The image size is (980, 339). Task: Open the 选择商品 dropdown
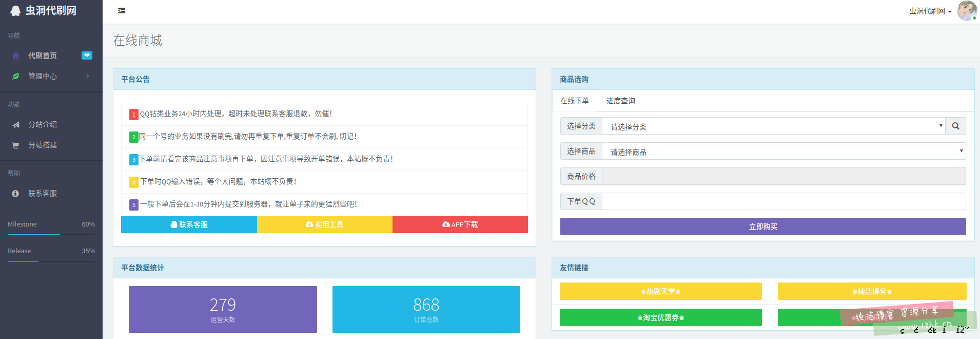[x=783, y=152]
